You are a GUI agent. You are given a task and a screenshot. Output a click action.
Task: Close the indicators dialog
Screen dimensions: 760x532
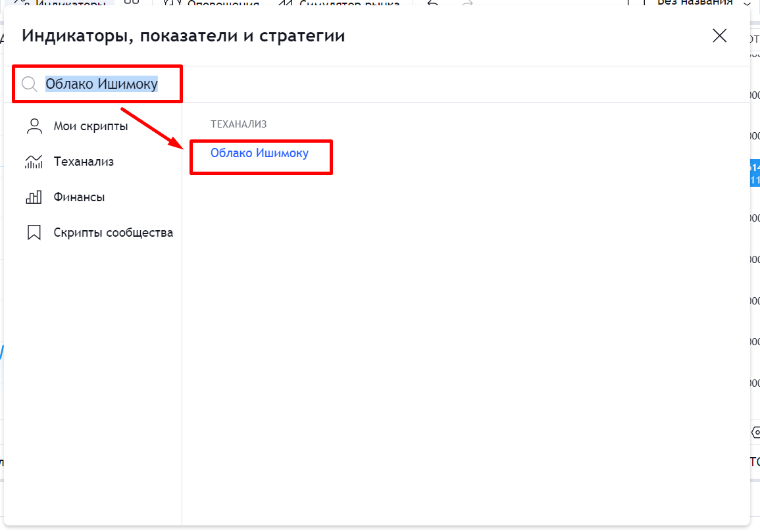pos(719,36)
